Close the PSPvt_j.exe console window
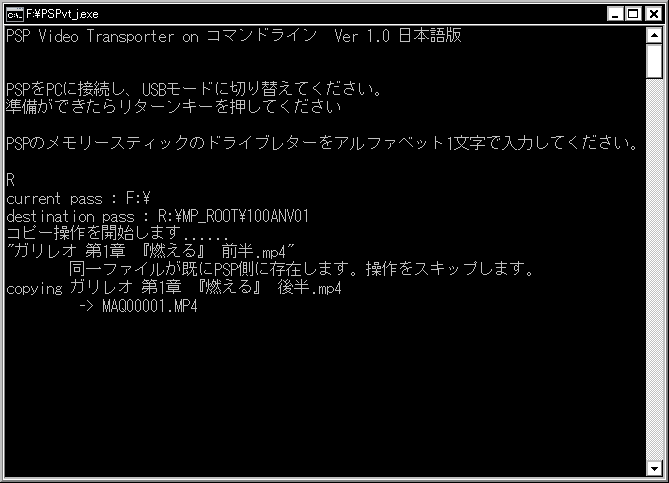 tap(654, 14)
